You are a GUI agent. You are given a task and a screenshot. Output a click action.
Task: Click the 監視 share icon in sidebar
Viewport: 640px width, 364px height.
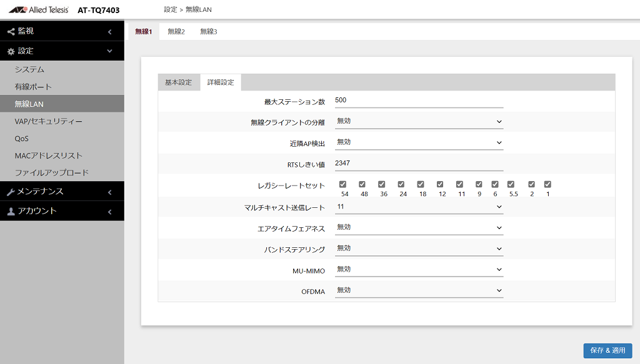(x=11, y=31)
